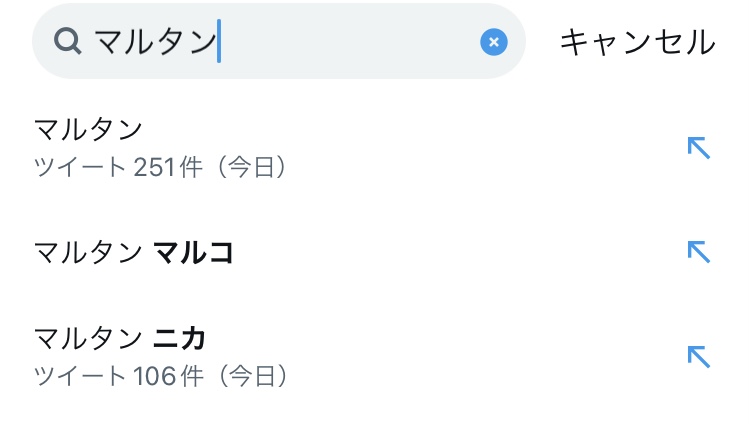Select the マルタン マルコ suggestion
Screen dimensions: 750x424
click(x=134, y=253)
